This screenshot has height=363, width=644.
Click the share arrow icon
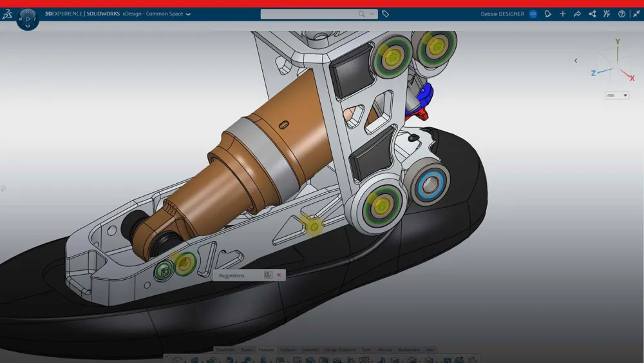[578, 14]
